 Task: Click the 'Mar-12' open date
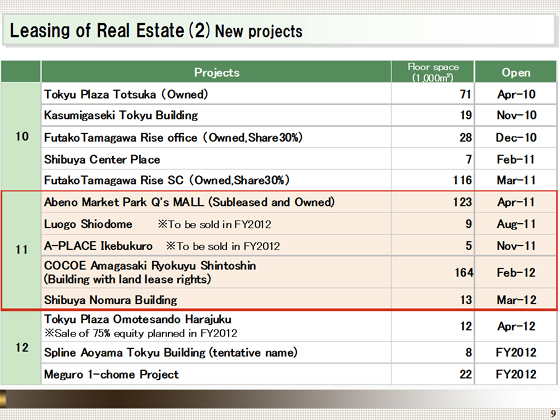(516, 300)
